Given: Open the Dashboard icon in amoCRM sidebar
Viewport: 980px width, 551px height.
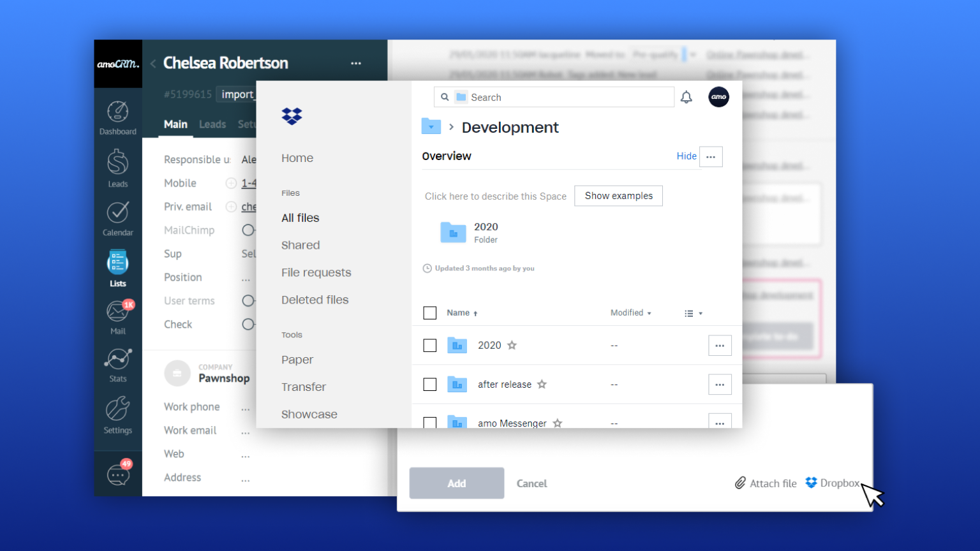Looking at the screenshot, I should point(117,112).
